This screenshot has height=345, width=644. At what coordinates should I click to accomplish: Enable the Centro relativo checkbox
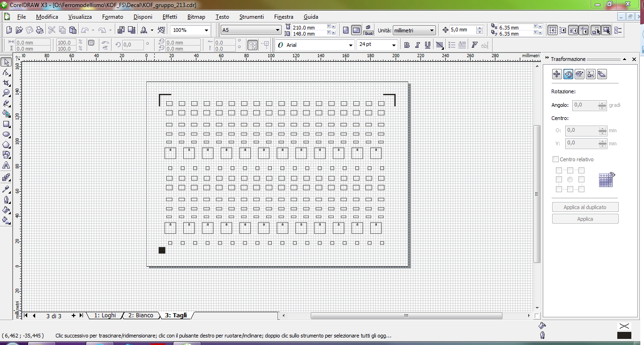(556, 159)
